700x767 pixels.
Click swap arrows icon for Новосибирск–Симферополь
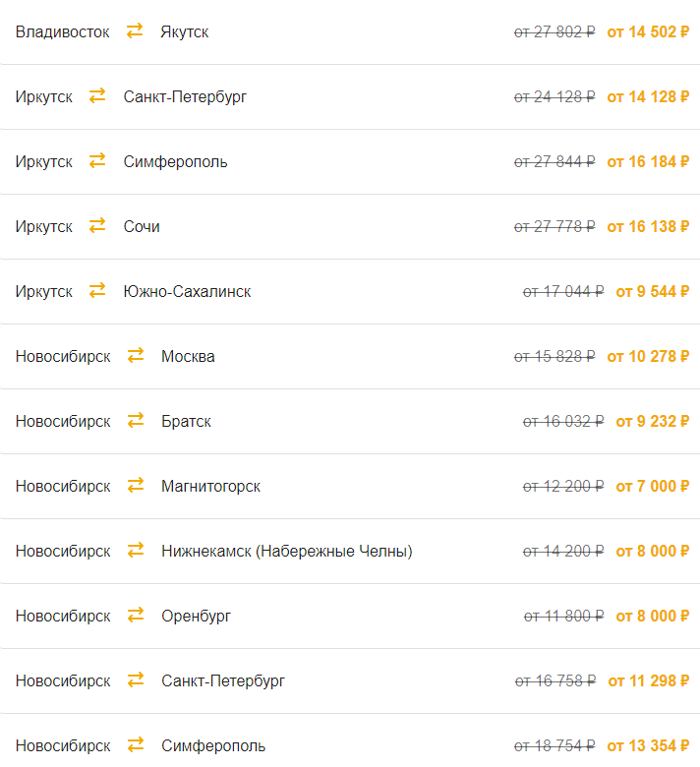[136, 745]
